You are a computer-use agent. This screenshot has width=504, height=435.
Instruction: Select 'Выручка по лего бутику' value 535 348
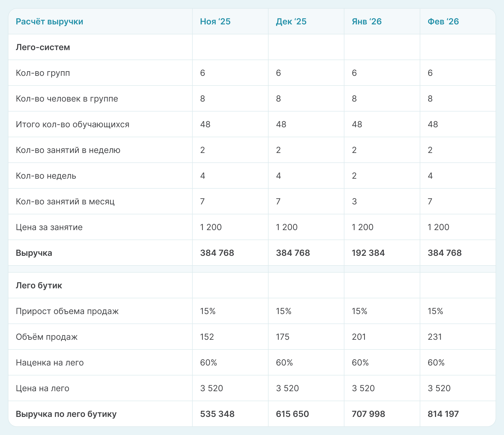(x=217, y=414)
